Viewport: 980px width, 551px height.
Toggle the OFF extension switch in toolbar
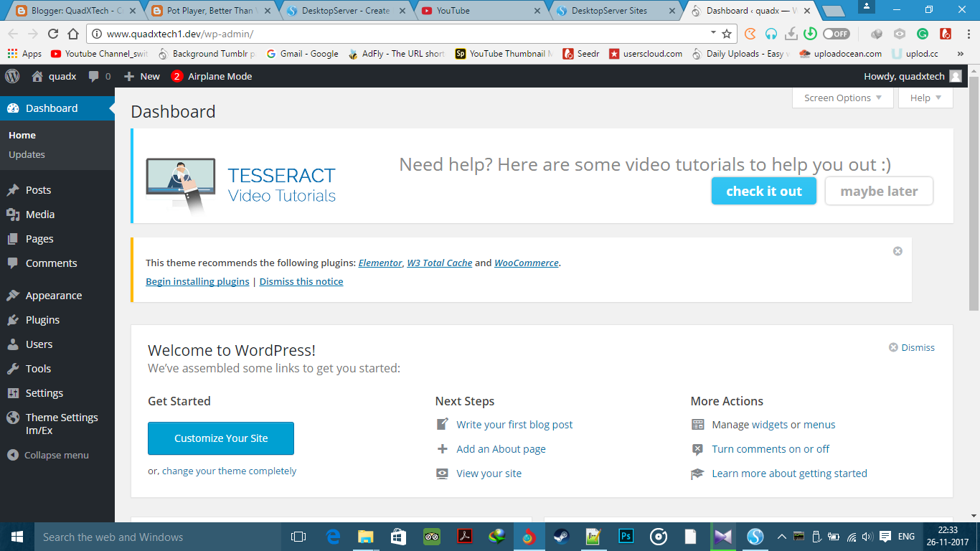[x=836, y=34]
